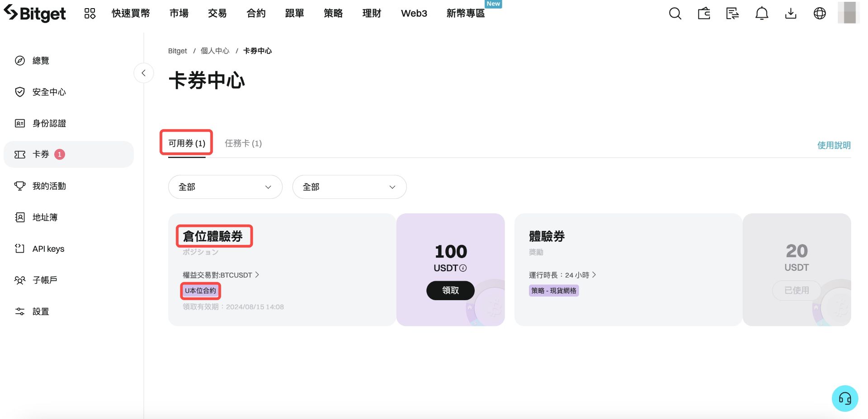This screenshot has width=868, height=419.
Task: Expand 運行時長：24 小時 details
Action: 562,275
